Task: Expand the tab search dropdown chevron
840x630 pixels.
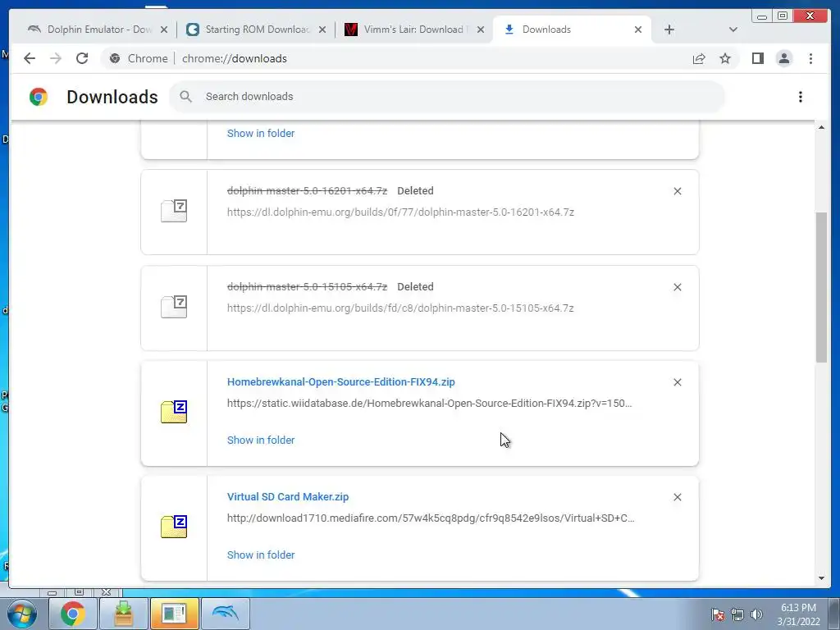Action: click(x=733, y=30)
